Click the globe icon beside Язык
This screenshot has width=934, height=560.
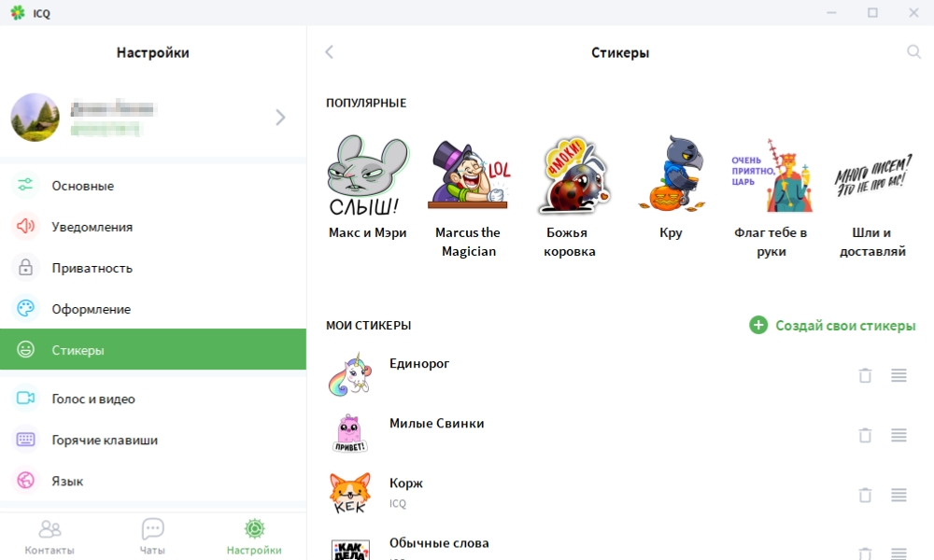[25, 481]
